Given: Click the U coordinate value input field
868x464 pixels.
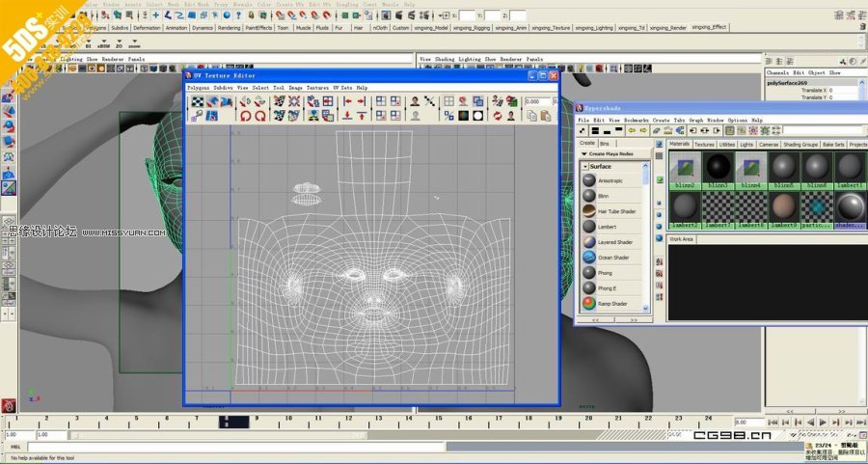Looking at the screenshot, I should 536,101.
